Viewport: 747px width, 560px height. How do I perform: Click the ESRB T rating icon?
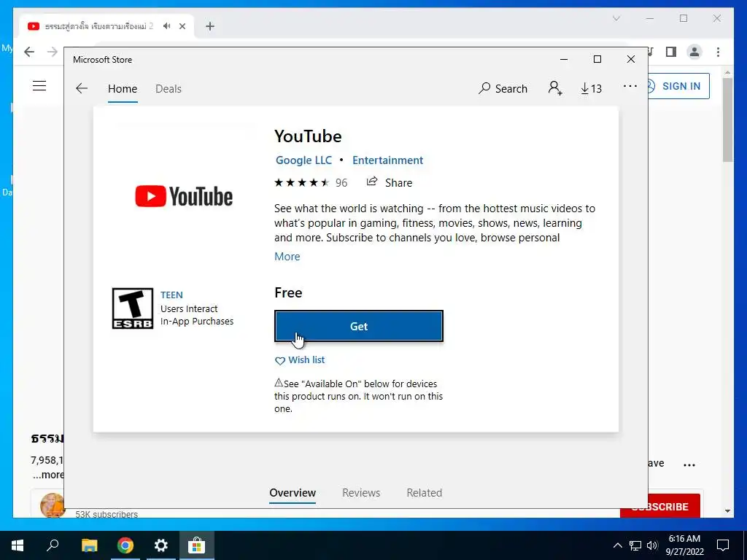pyautogui.click(x=133, y=308)
